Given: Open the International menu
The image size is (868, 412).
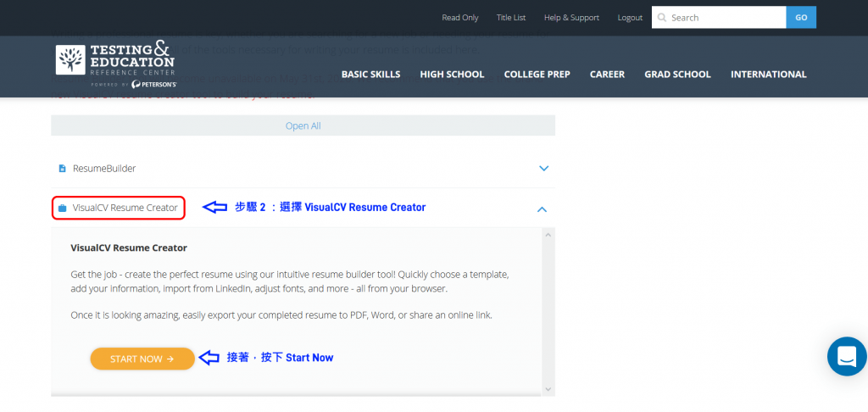Looking at the screenshot, I should 768,75.
